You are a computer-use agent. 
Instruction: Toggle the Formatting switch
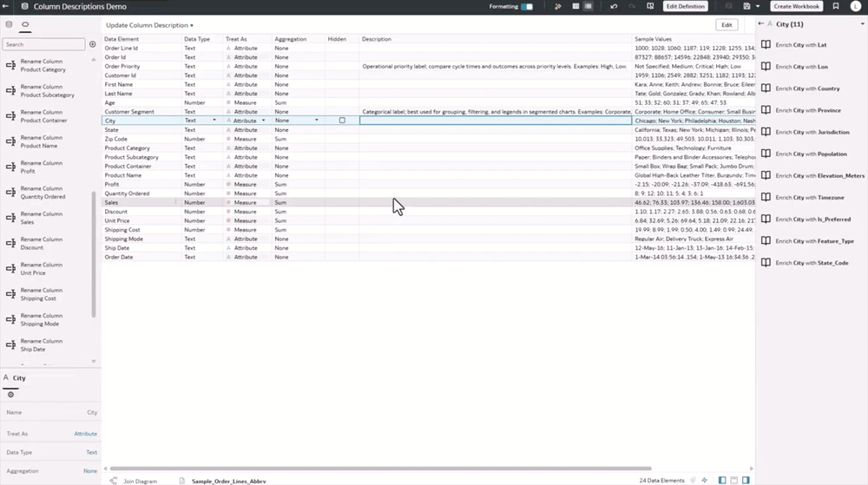pos(527,7)
